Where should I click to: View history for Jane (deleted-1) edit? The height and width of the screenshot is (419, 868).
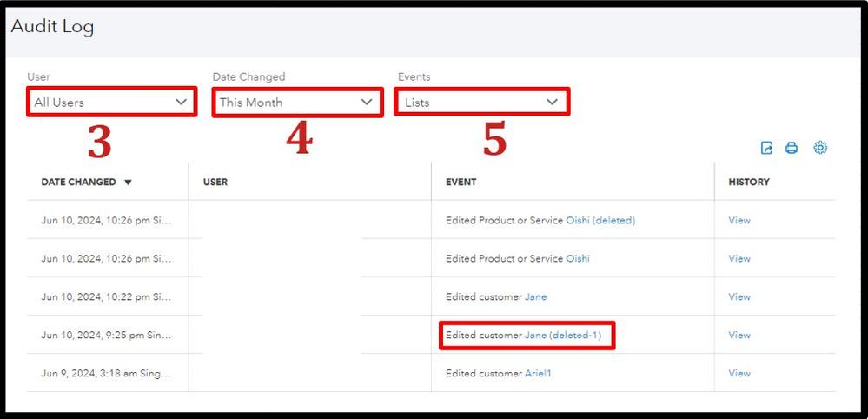click(x=739, y=336)
